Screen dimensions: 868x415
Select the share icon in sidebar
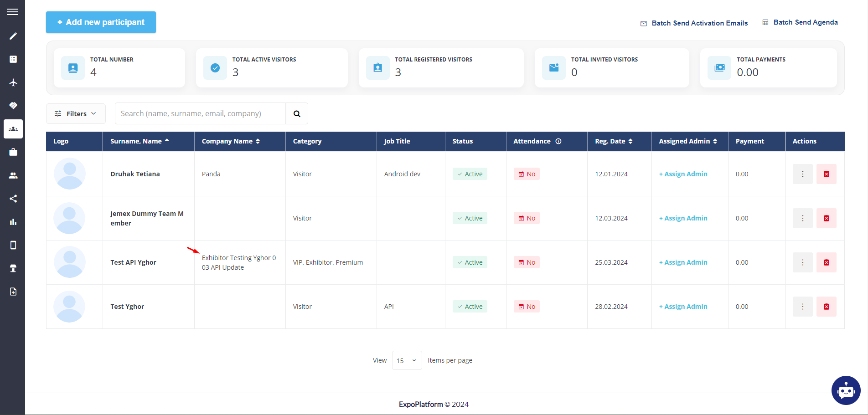click(x=13, y=199)
